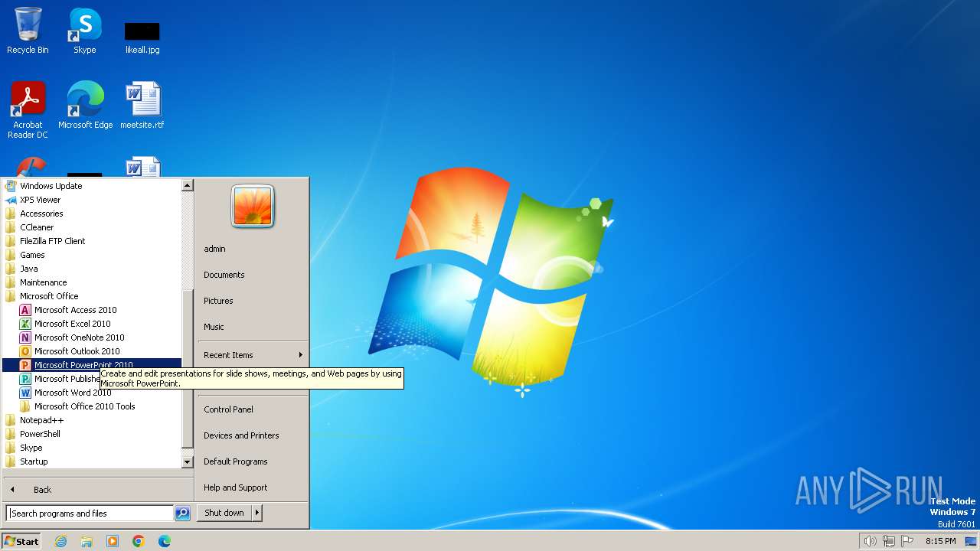Expand the Recent Items submenu
The width and height of the screenshot is (980, 551).
coord(252,355)
